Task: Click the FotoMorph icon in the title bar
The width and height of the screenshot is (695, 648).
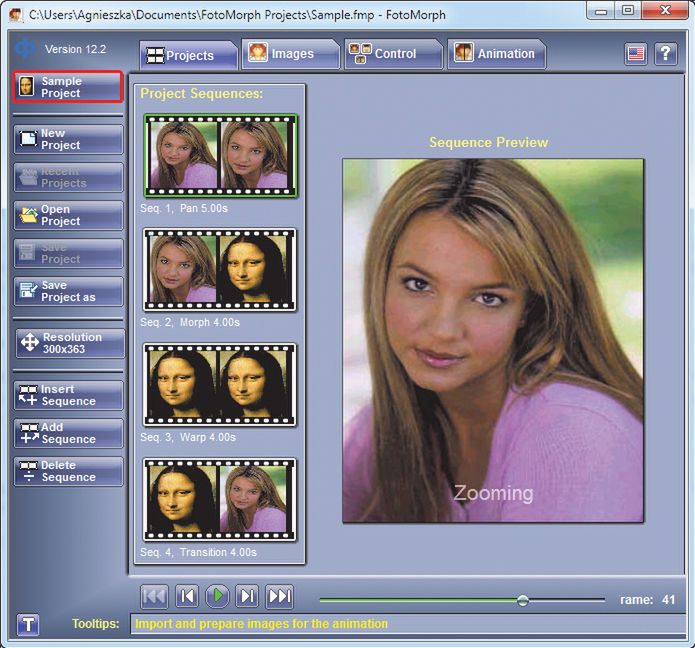Action: (x=16, y=15)
